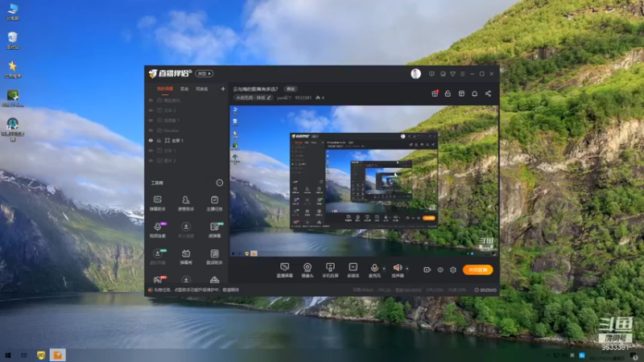Toggle the lock on 全屏 1 source
Viewport: 644px width, 362px height.
tap(159, 140)
